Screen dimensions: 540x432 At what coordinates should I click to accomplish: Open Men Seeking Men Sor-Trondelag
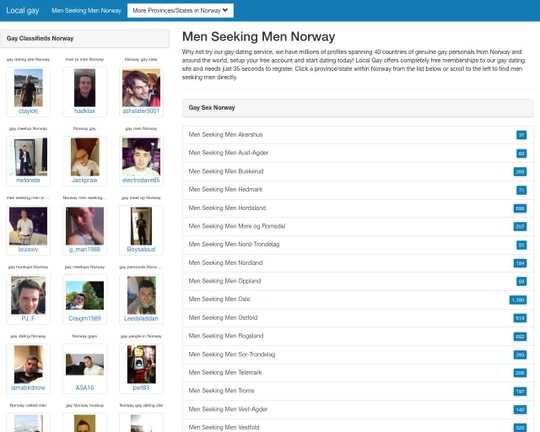(x=358, y=354)
